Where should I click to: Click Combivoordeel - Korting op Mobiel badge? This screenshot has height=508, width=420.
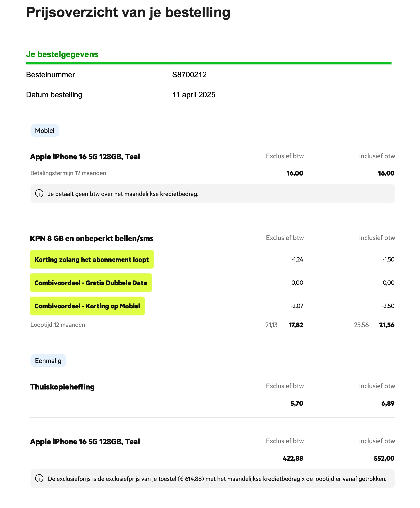(87, 306)
